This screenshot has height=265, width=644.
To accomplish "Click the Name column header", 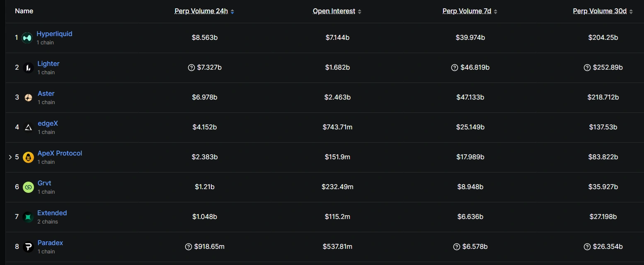I will pyautogui.click(x=24, y=11).
